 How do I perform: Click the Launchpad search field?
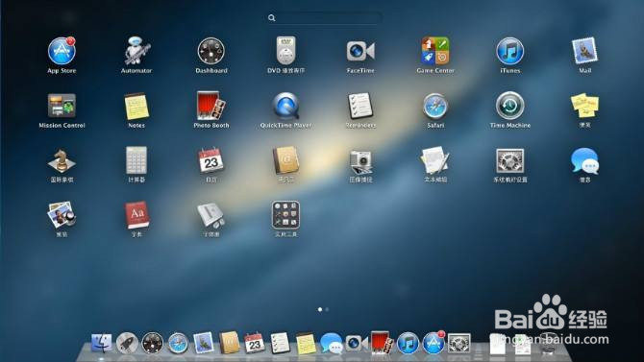click(x=324, y=17)
